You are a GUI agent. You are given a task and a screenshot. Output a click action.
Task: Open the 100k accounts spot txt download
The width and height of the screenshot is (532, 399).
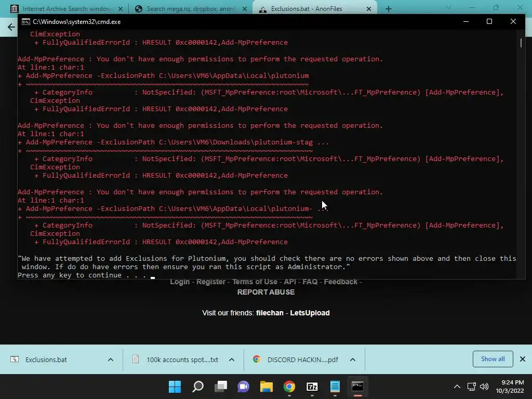pyautogui.click(x=182, y=360)
